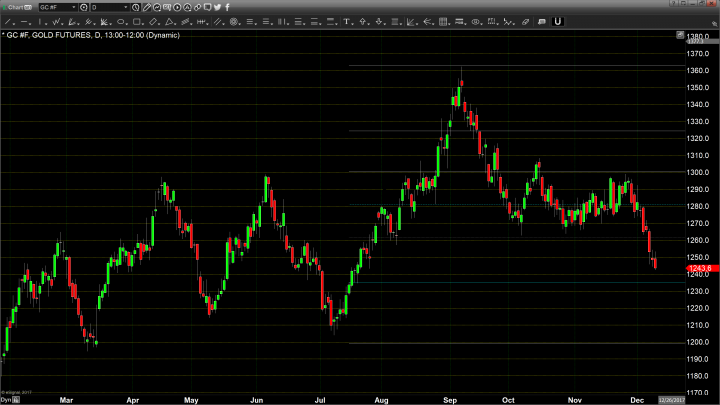Image resolution: width=720 pixels, height=405 pixels.
Task: Select the text annotation T tool
Action: click(348, 22)
